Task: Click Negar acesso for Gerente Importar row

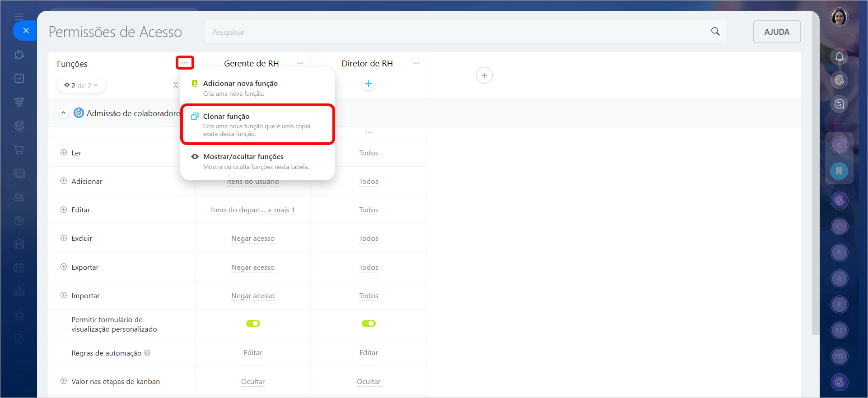Action: coord(253,296)
